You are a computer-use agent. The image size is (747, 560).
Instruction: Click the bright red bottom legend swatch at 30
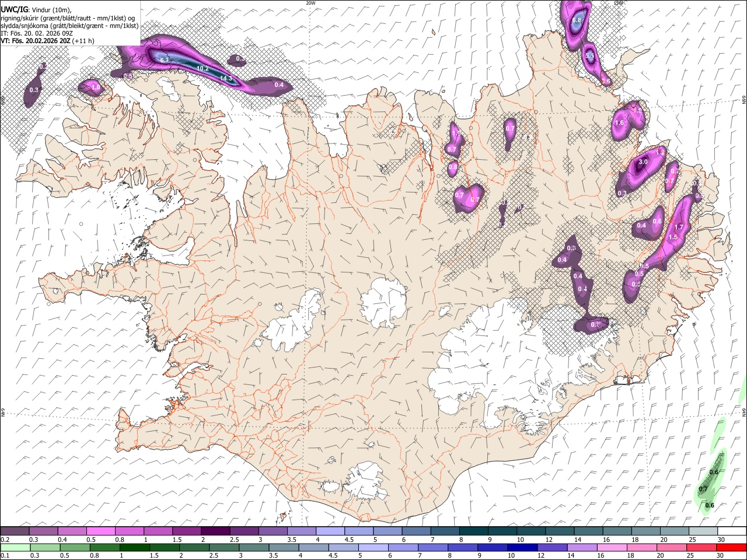click(x=731, y=547)
